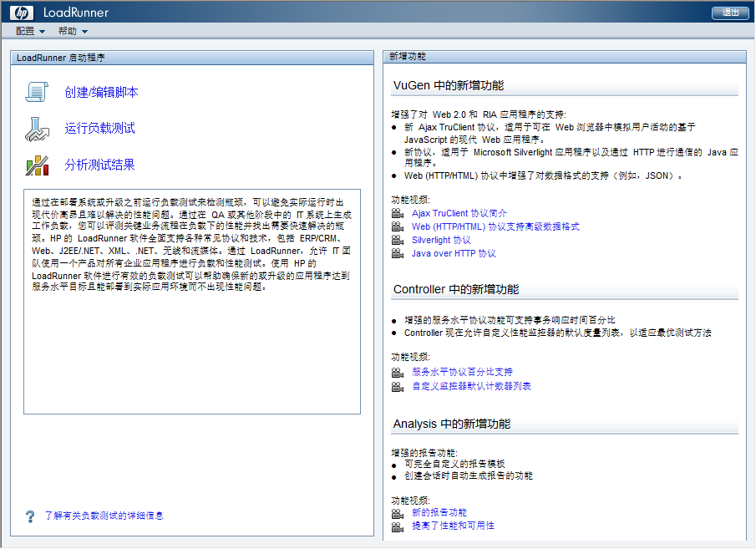Click the 增强的服务水平协议功能 bullet text
The image size is (756, 549).
coord(510,320)
